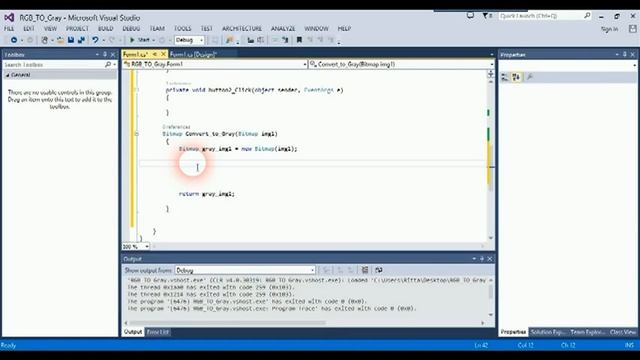Image resolution: width=640 pixels, height=360 pixels.
Task: Toggle a bookmark with the bookmark icon
Action: (x=299, y=40)
